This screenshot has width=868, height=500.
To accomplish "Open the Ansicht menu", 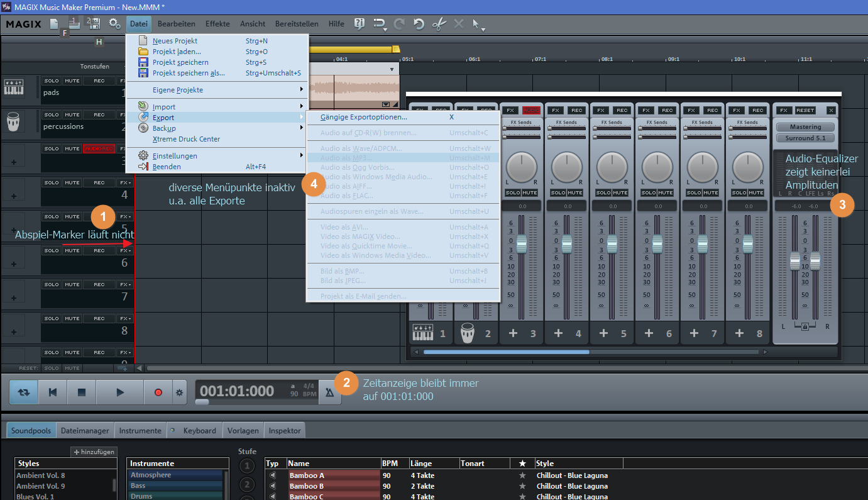I will pyautogui.click(x=252, y=24).
